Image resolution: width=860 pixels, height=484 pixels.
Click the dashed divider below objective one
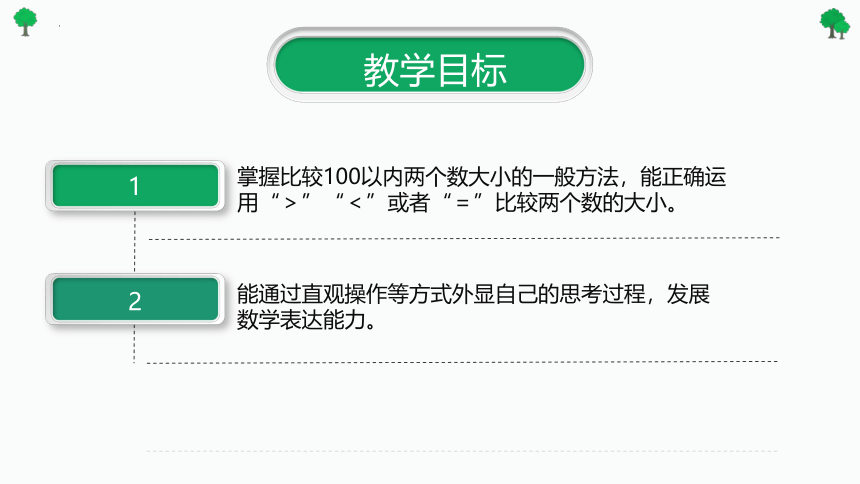coord(464,239)
